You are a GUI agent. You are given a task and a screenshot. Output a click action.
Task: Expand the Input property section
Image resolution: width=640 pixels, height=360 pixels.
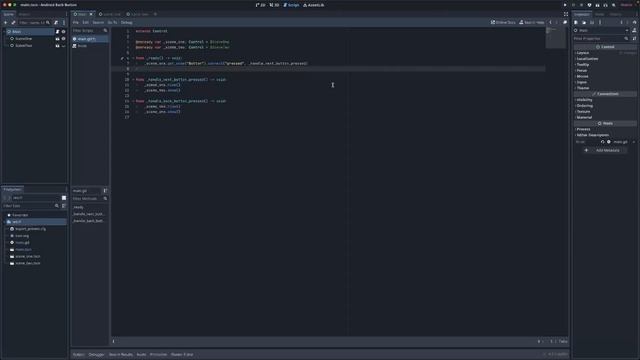pyautogui.click(x=581, y=82)
